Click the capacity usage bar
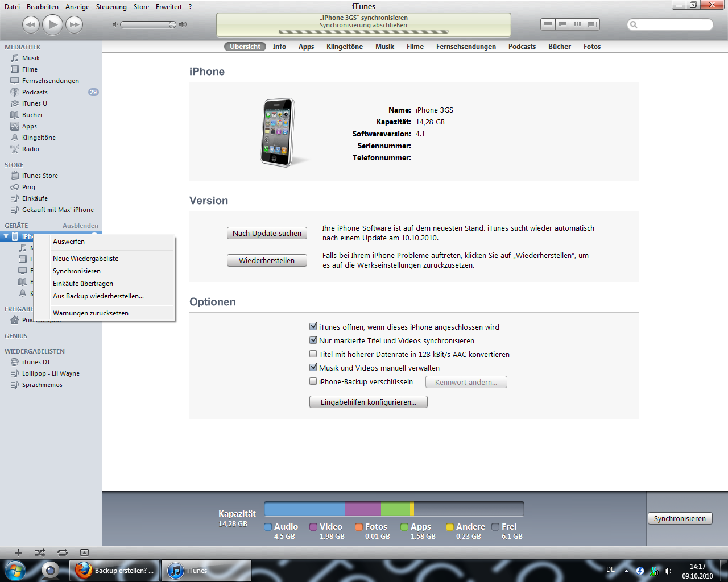Viewport: 728px width, 582px height. coord(394,509)
